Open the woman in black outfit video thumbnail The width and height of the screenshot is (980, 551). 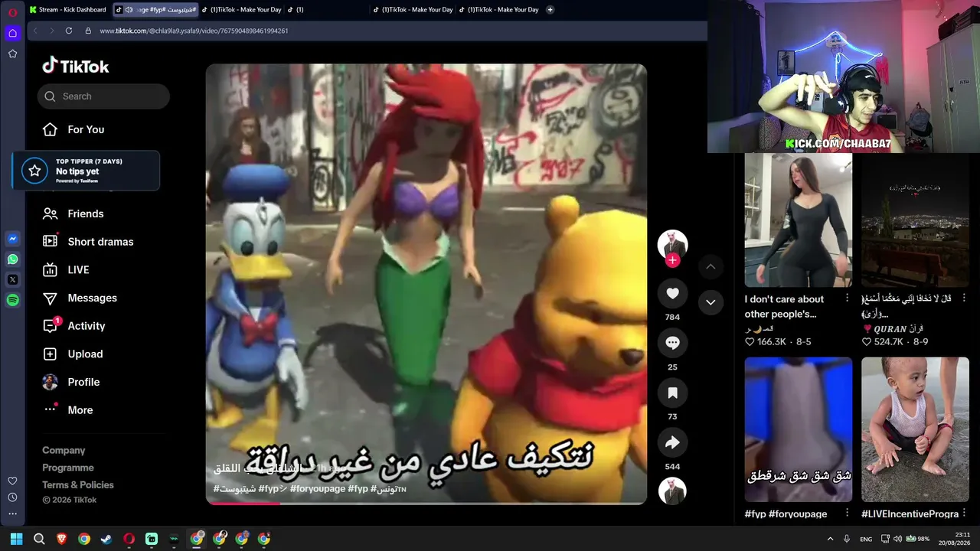click(x=798, y=220)
